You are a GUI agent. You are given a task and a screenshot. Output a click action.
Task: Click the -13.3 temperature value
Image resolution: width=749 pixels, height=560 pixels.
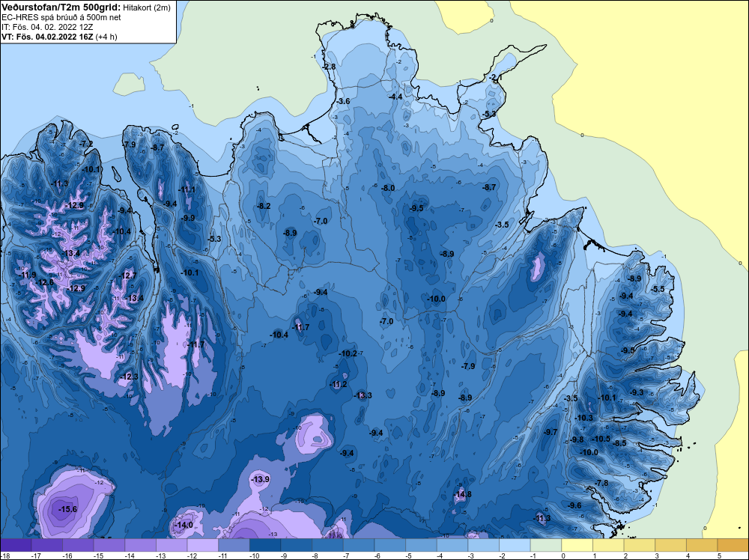coord(363,395)
